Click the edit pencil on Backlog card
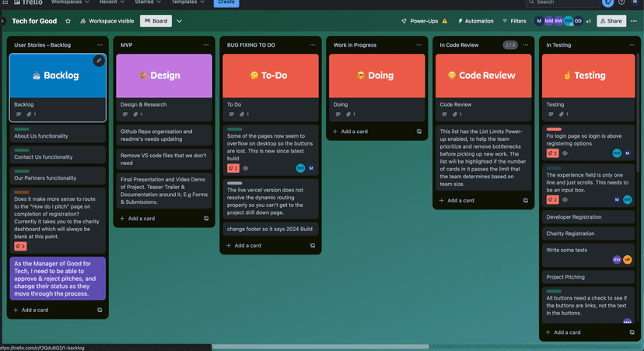The width and height of the screenshot is (644, 351). (x=99, y=61)
